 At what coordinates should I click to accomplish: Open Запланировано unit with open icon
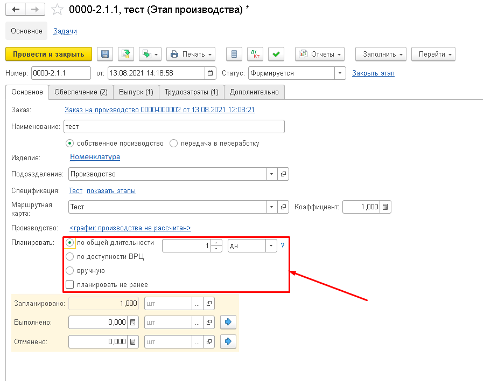click(209, 304)
